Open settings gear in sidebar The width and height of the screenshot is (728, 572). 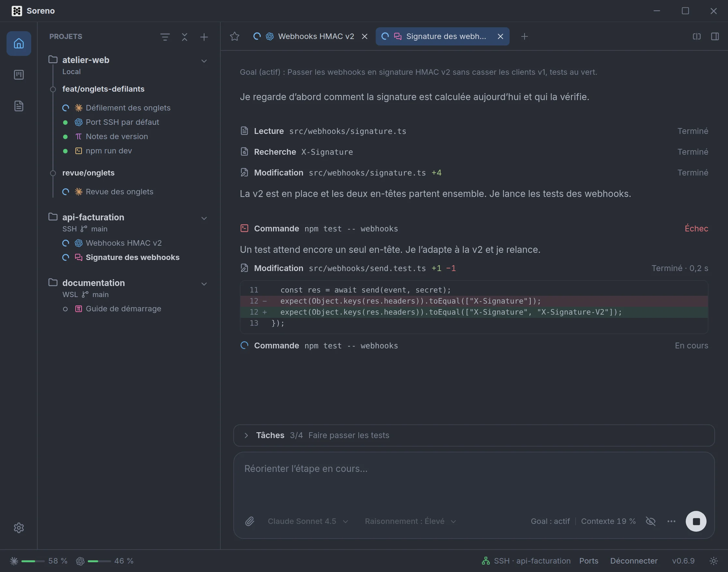pyautogui.click(x=19, y=528)
